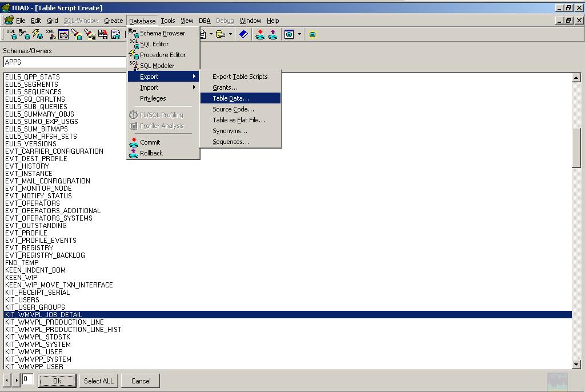The height and width of the screenshot is (392, 585).
Task: Open the Tools menu
Action: [x=167, y=21]
